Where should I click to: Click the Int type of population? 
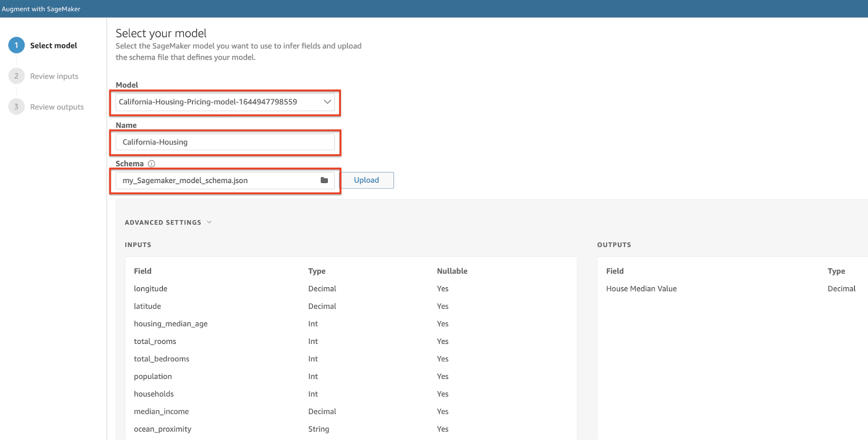[313, 377]
